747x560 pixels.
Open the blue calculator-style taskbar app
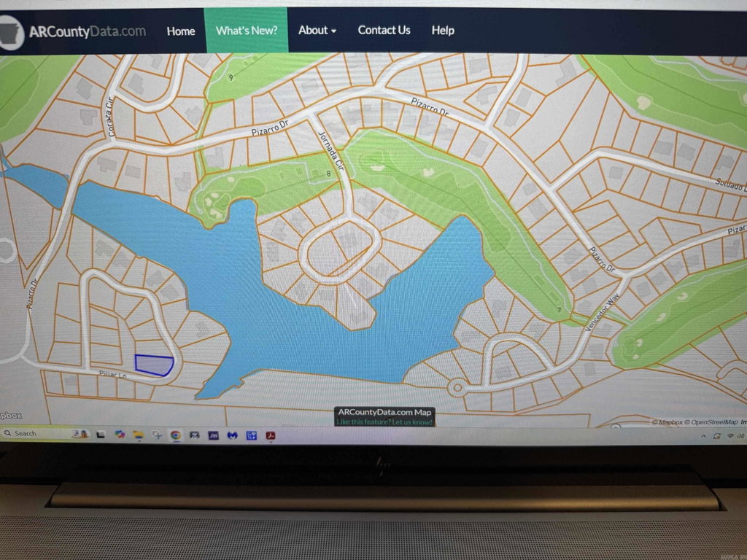point(252,435)
